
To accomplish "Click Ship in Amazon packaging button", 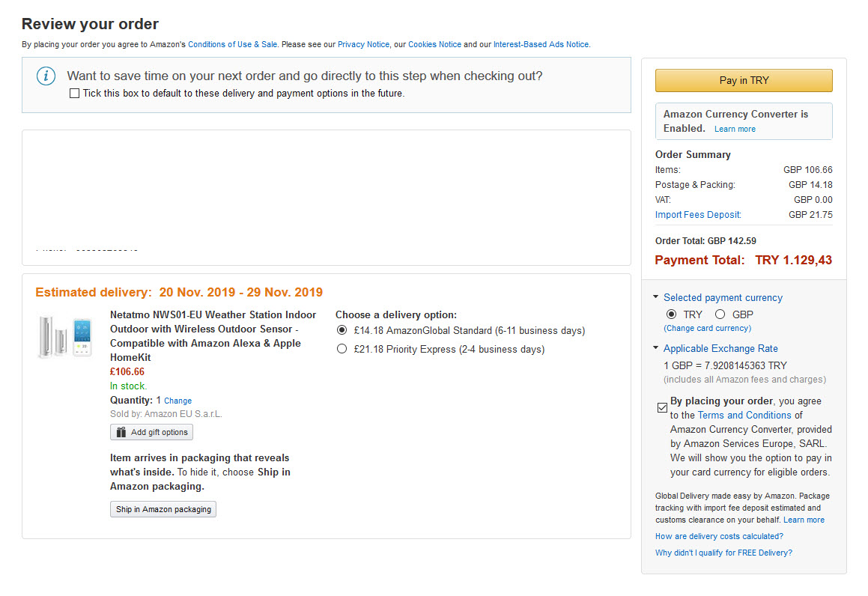I will click(x=163, y=509).
